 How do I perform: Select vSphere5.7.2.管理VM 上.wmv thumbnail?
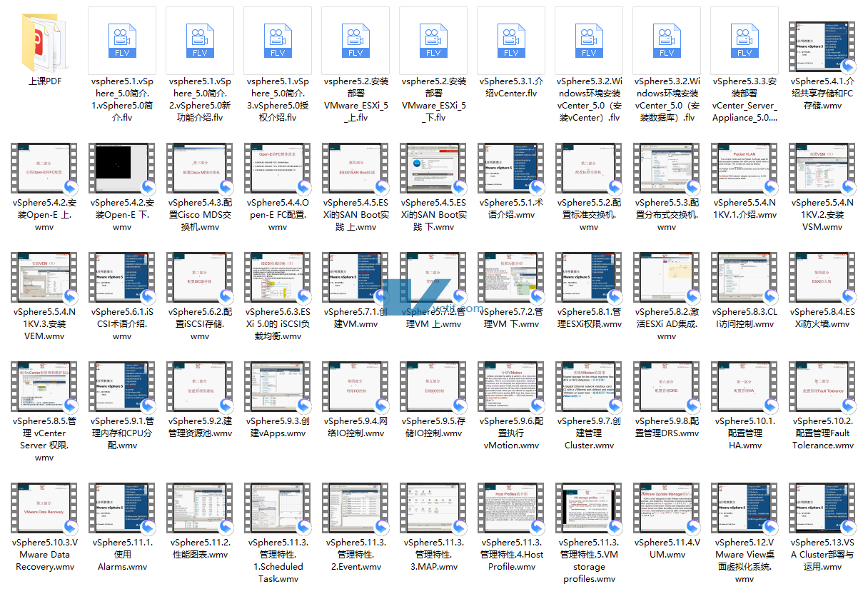(433, 278)
